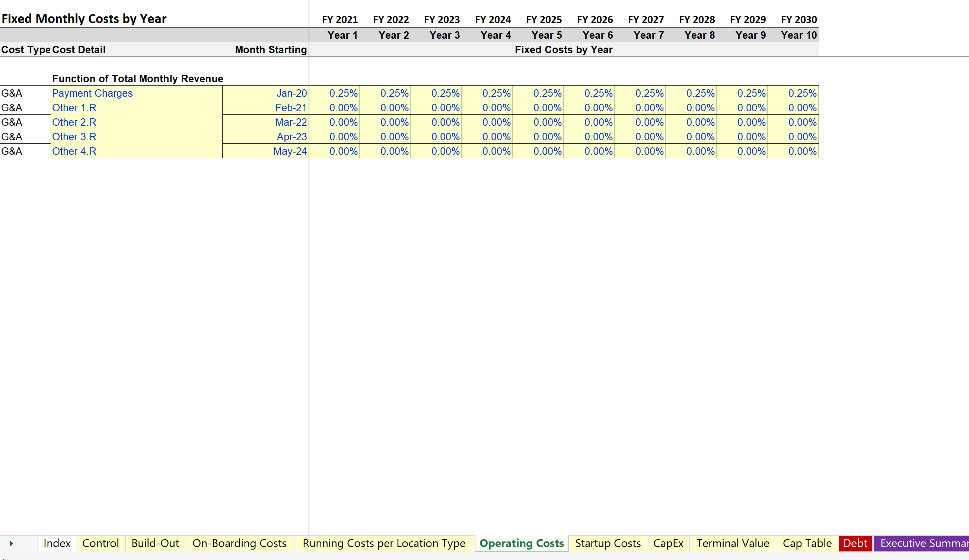
Task: Click the Apr-23 month starting cell
Action: point(265,137)
